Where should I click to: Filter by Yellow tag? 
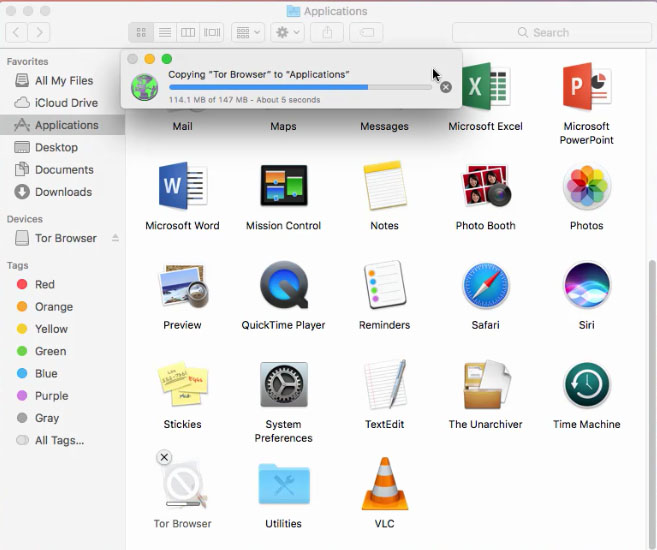coord(62,329)
